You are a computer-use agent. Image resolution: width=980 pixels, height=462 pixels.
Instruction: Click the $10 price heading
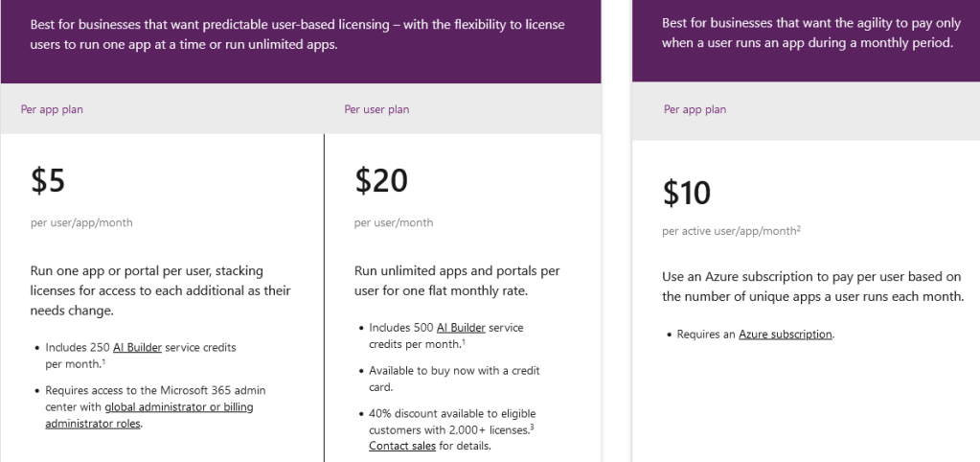687,193
